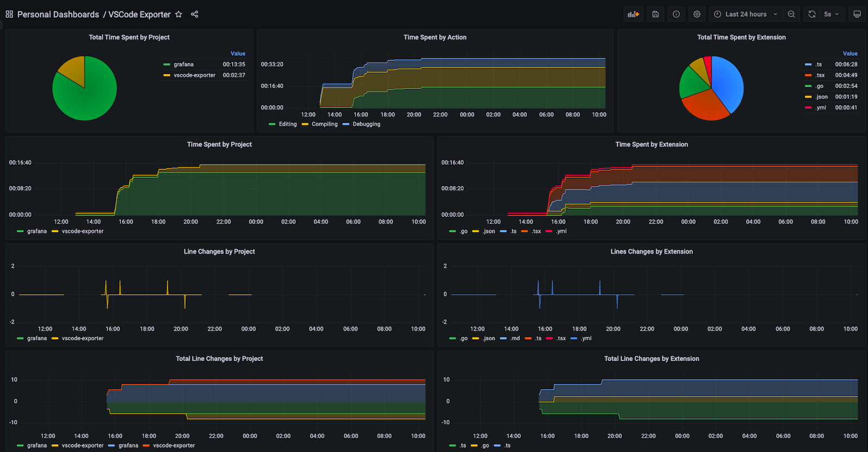
Task: Star the VSCode Exporter dashboard
Action: tap(178, 14)
